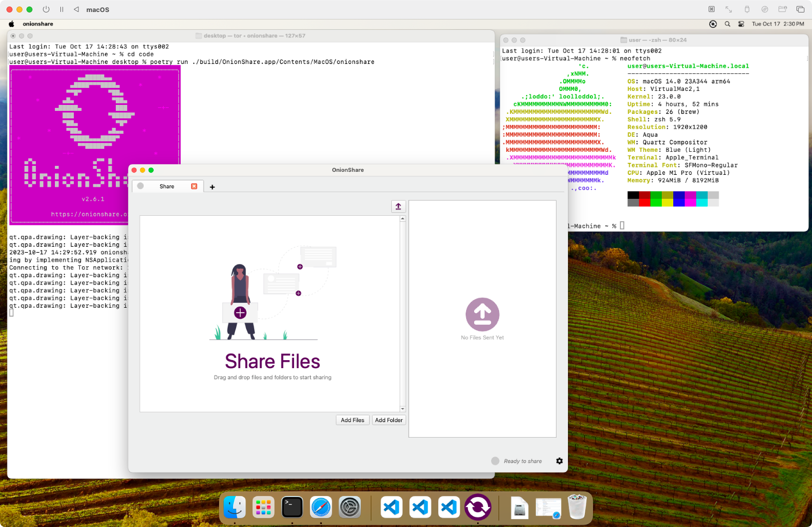Screen dimensions: 812x527
Task: Open the OnionShare settings gear
Action: 559,461
